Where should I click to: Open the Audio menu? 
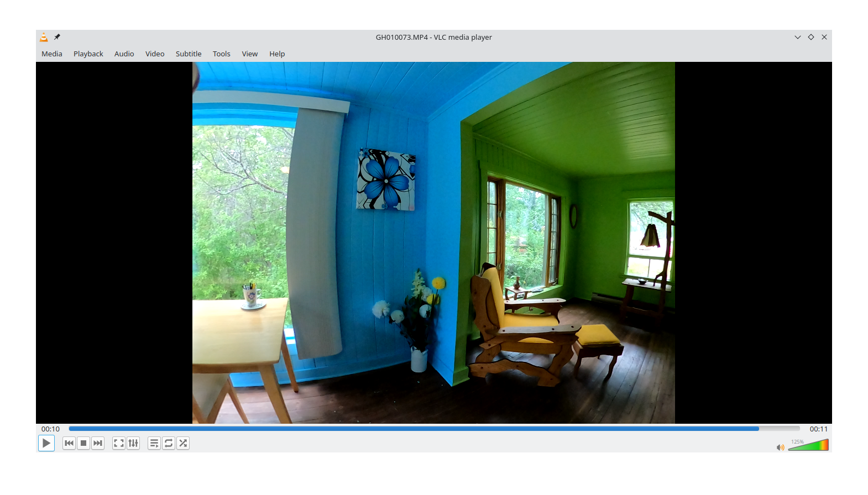pyautogui.click(x=124, y=54)
